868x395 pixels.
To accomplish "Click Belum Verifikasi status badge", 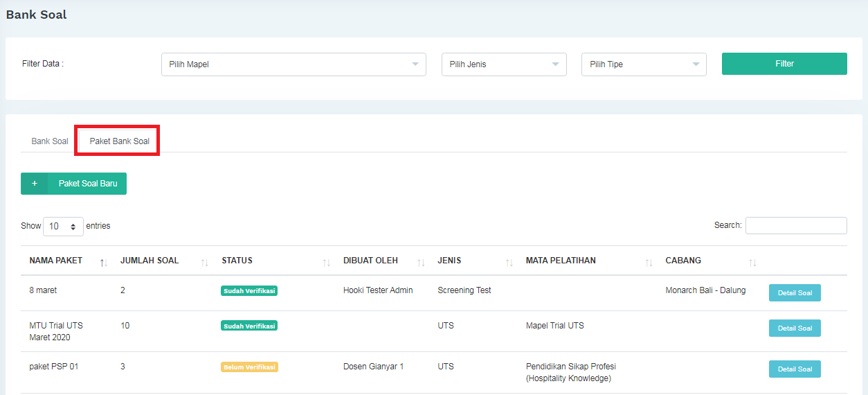I will point(249,367).
